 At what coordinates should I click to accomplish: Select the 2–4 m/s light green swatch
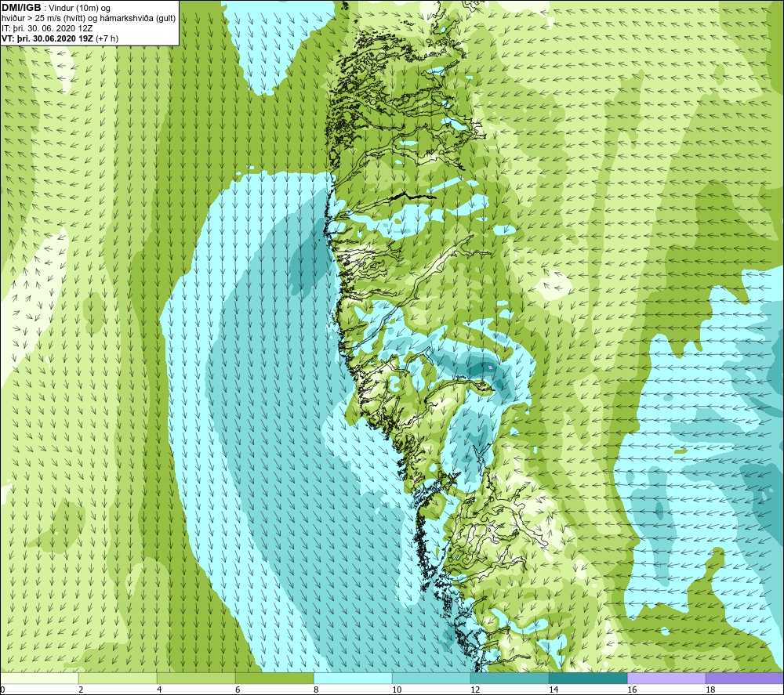[118, 678]
